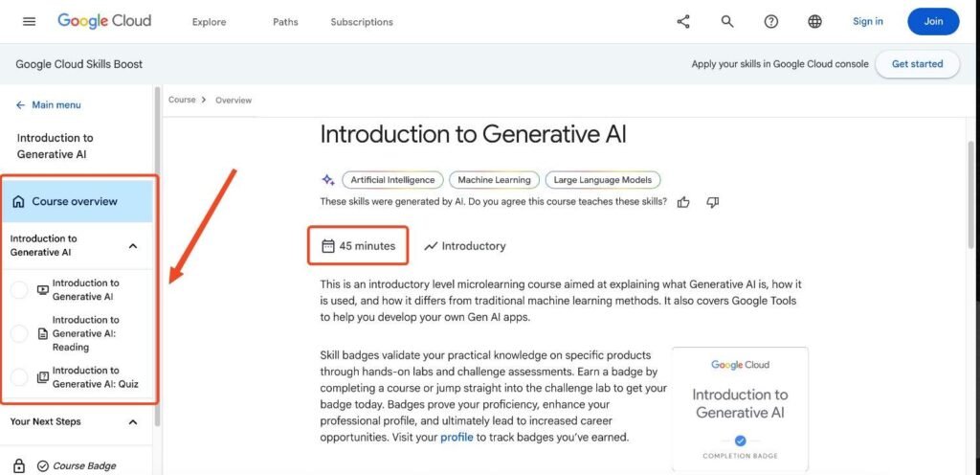Give thumbs down on AI skills
Viewport: 980px width, 475px height.
point(712,202)
